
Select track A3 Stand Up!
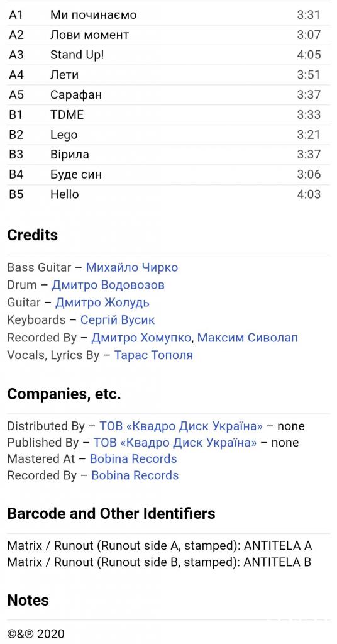pyautogui.click(x=168, y=55)
